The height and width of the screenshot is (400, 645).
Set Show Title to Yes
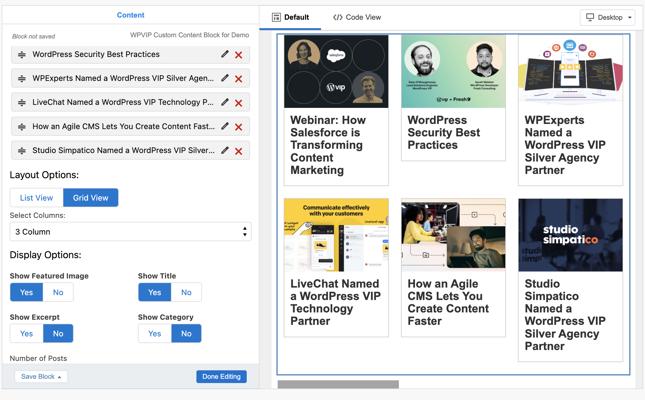coord(155,292)
